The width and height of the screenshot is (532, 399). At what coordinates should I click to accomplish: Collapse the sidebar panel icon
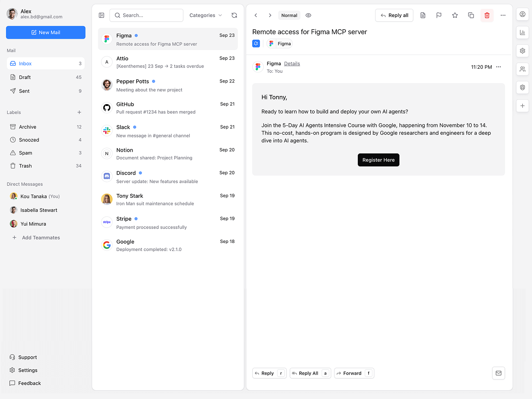(x=102, y=16)
